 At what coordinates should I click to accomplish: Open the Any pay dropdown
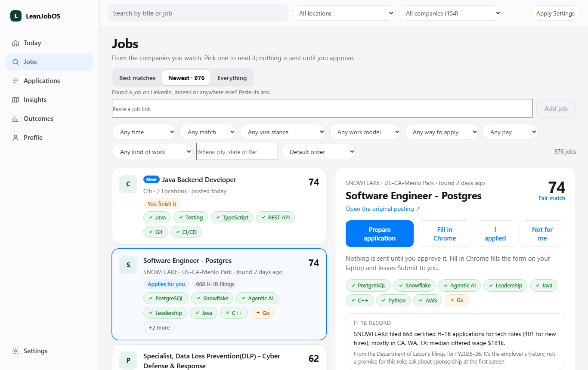[510, 132]
